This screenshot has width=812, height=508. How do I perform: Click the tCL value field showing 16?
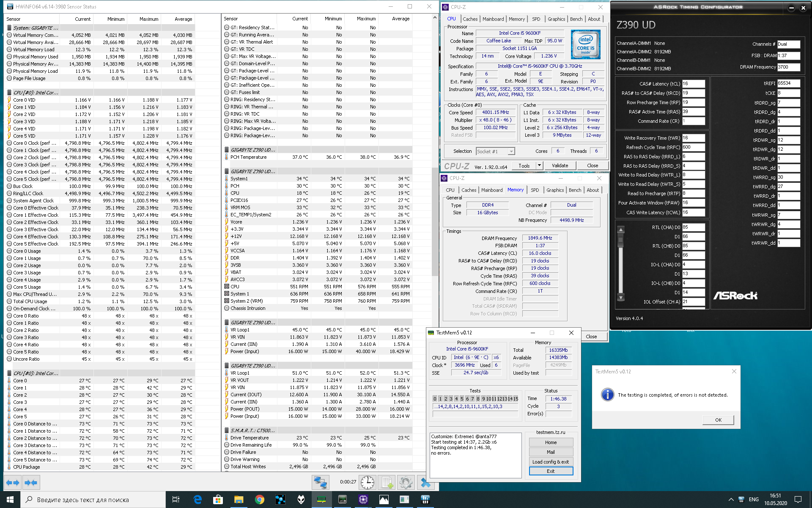(693, 84)
